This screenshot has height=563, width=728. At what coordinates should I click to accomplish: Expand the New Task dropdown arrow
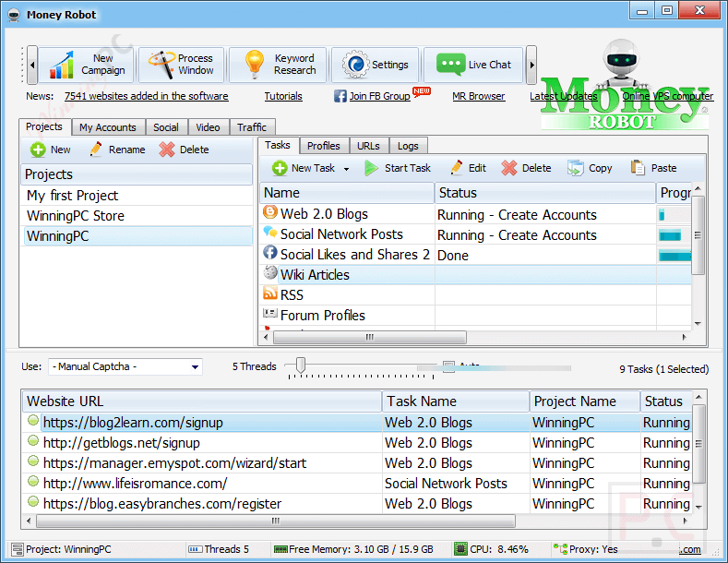346,169
